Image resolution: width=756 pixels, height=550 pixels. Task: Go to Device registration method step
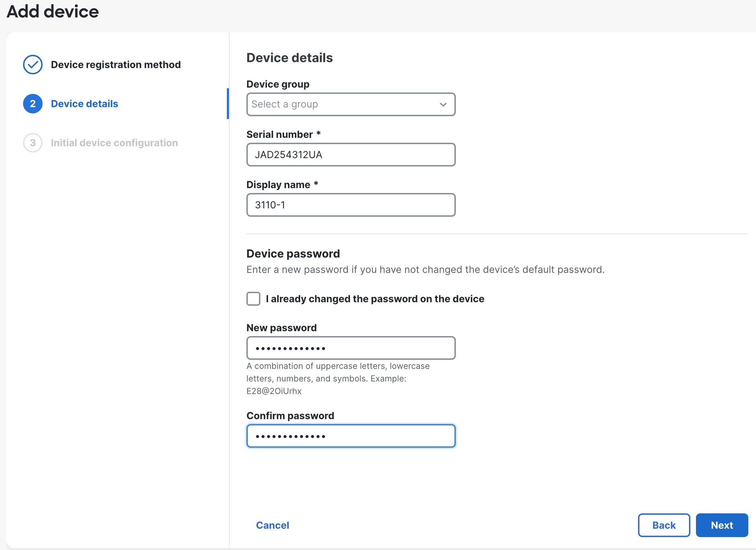point(116,65)
